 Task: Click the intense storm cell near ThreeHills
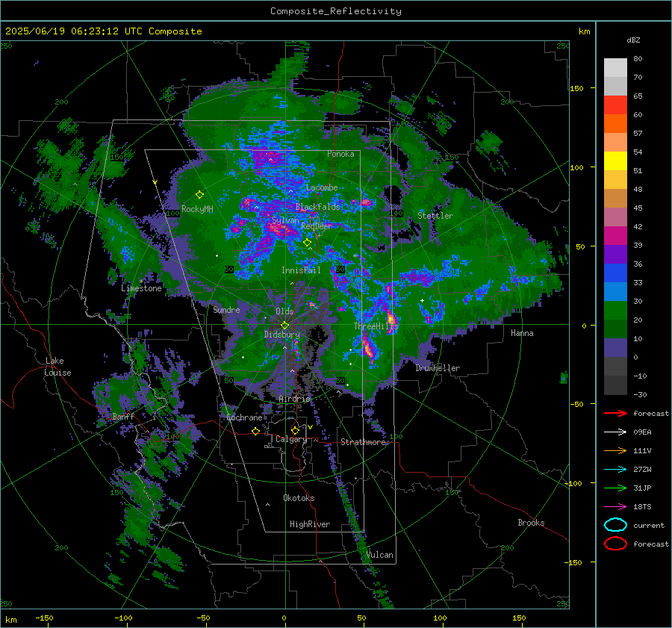click(391, 319)
